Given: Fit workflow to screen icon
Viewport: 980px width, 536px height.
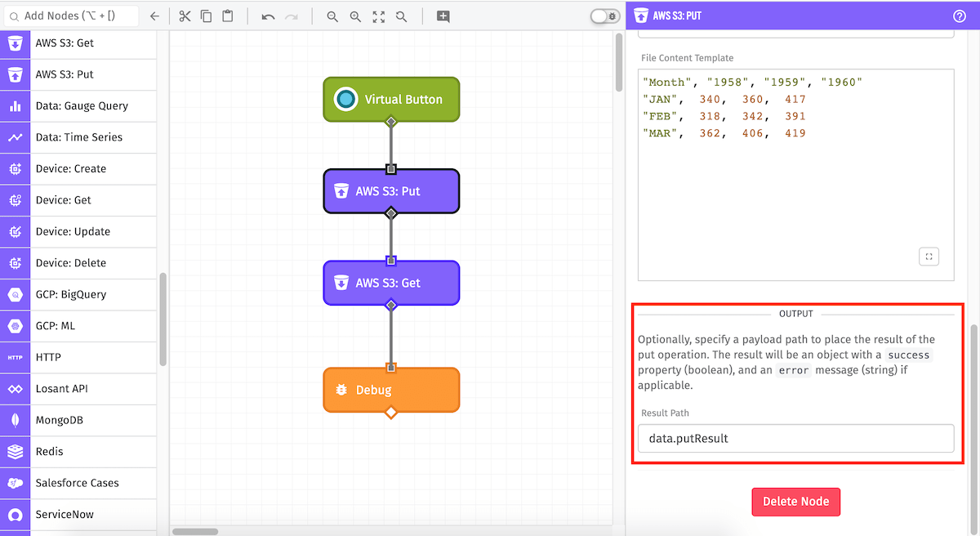Looking at the screenshot, I should [x=378, y=16].
